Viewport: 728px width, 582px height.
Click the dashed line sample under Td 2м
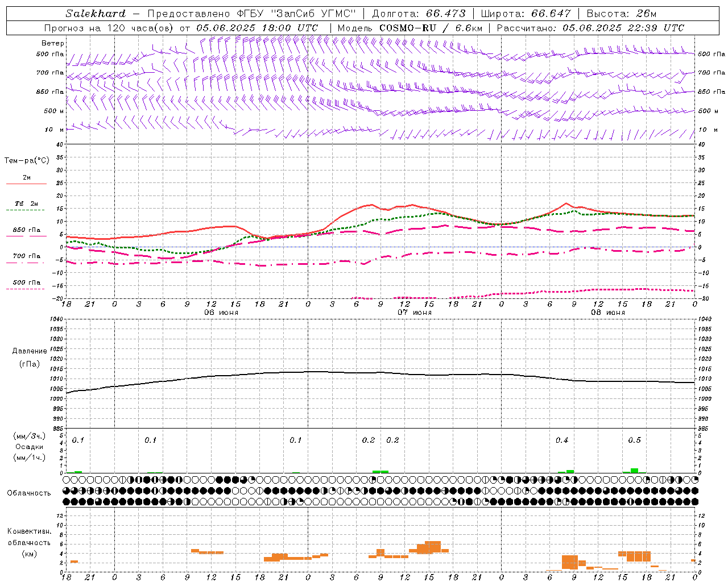(26, 210)
